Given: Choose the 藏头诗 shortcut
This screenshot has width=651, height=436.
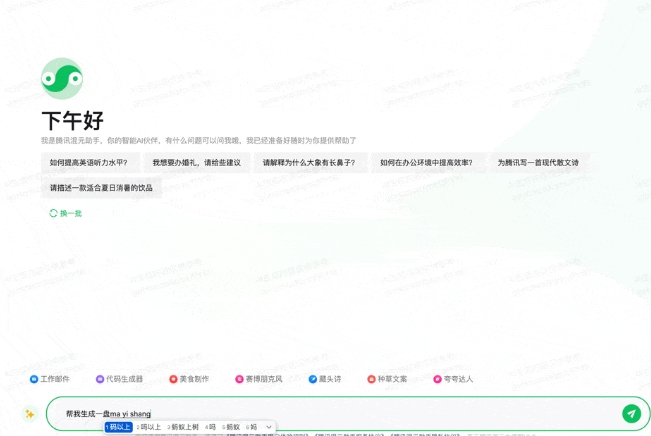Looking at the screenshot, I should [x=325, y=379].
